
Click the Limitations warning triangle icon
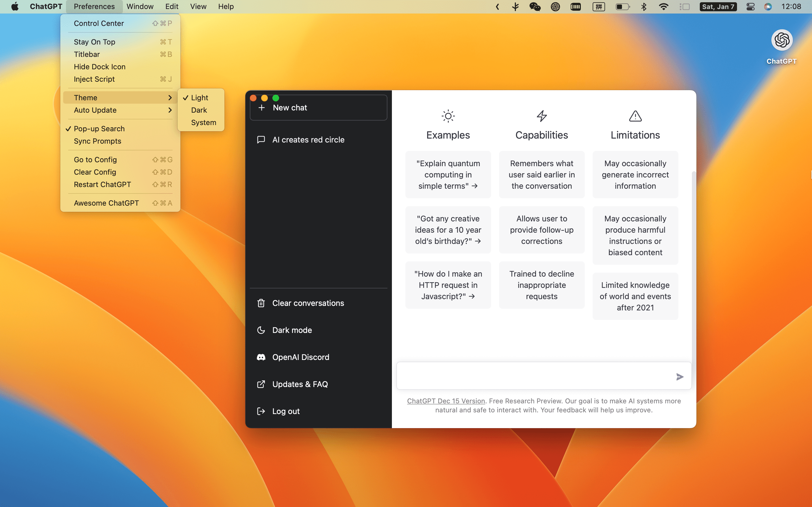click(x=635, y=116)
